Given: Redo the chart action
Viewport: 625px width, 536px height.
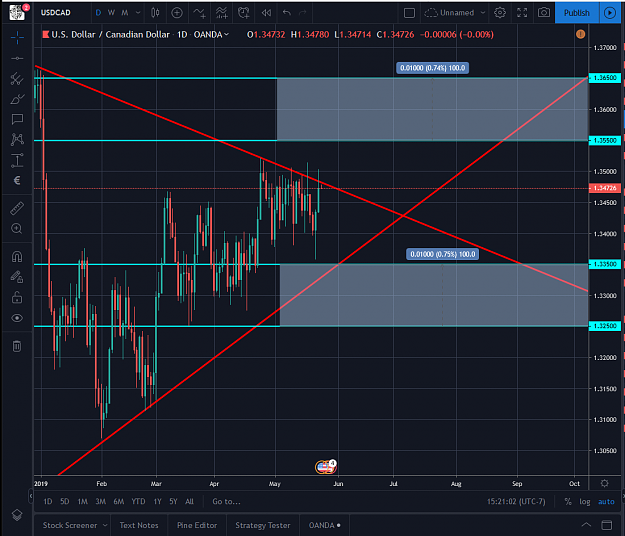Looking at the screenshot, I should pyautogui.click(x=303, y=13).
